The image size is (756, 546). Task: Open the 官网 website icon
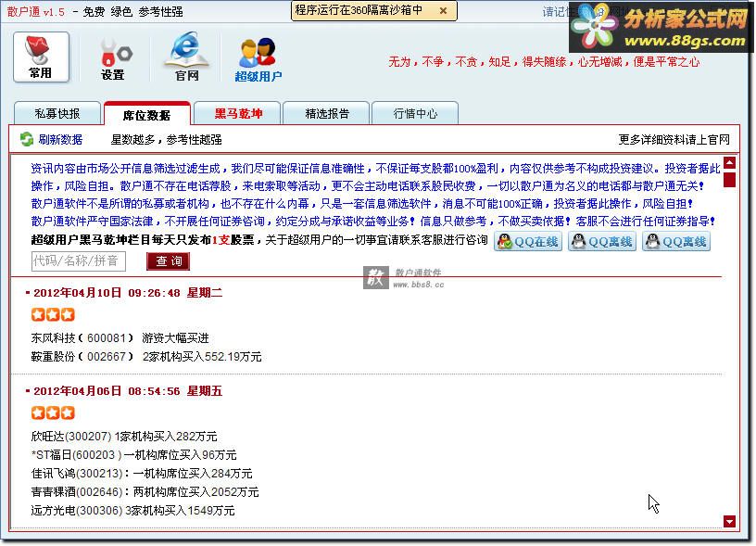click(x=186, y=57)
